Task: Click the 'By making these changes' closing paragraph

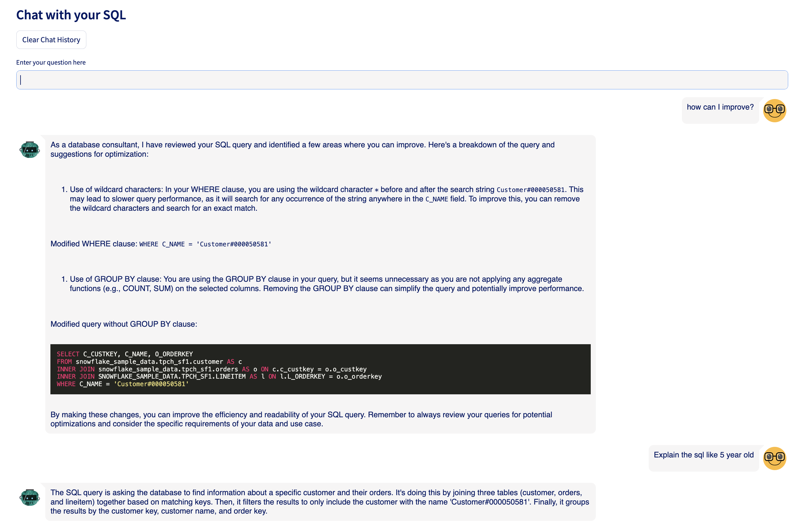Action: click(301, 419)
